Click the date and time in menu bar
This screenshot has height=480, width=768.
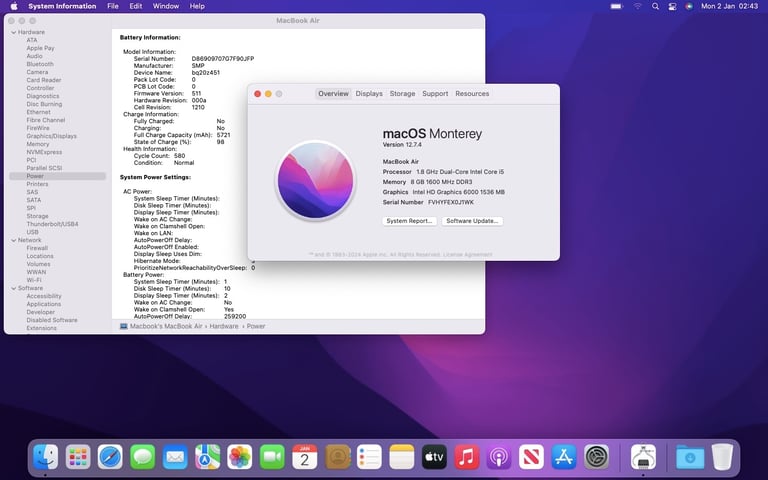click(x=729, y=6)
